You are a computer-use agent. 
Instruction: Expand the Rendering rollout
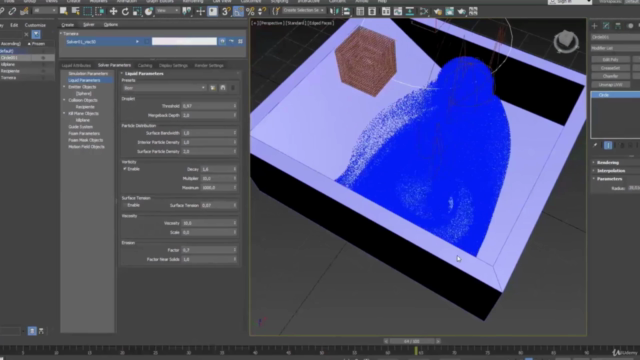607,162
